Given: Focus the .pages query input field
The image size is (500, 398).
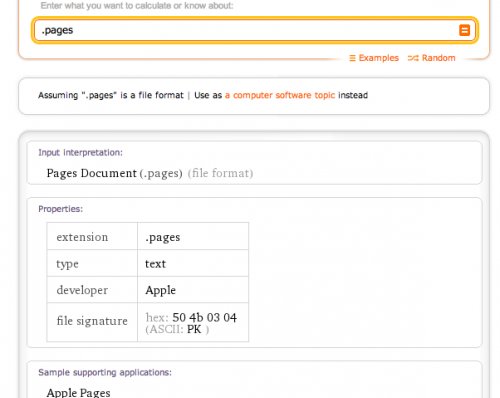Looking at the screenshot, I should point(255,30).
